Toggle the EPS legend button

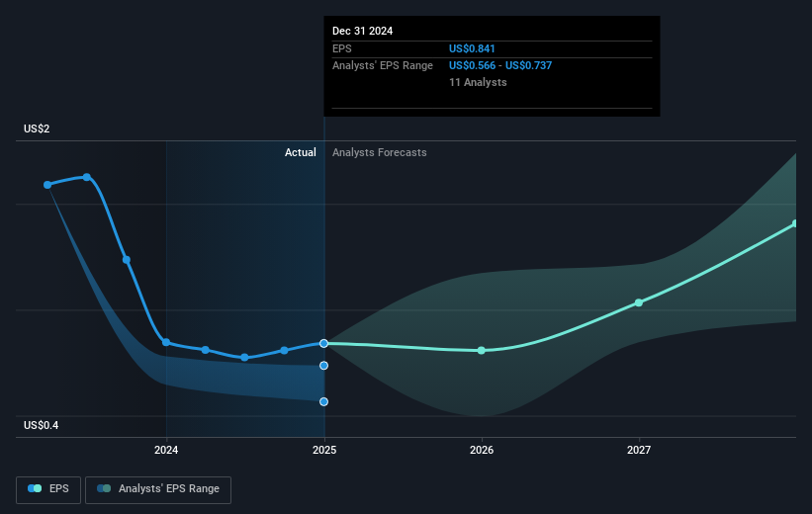(x=48, y=489)
